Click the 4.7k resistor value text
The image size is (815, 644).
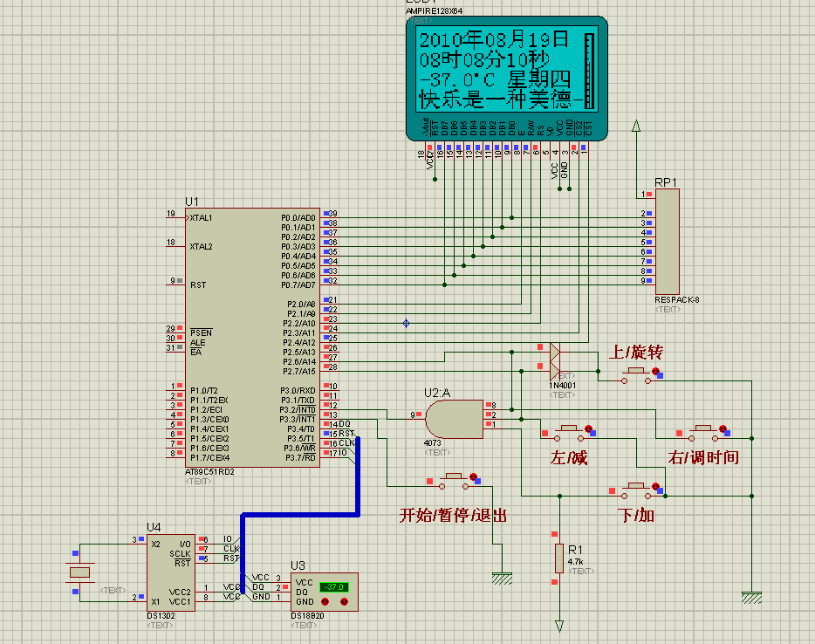[575, 562]
